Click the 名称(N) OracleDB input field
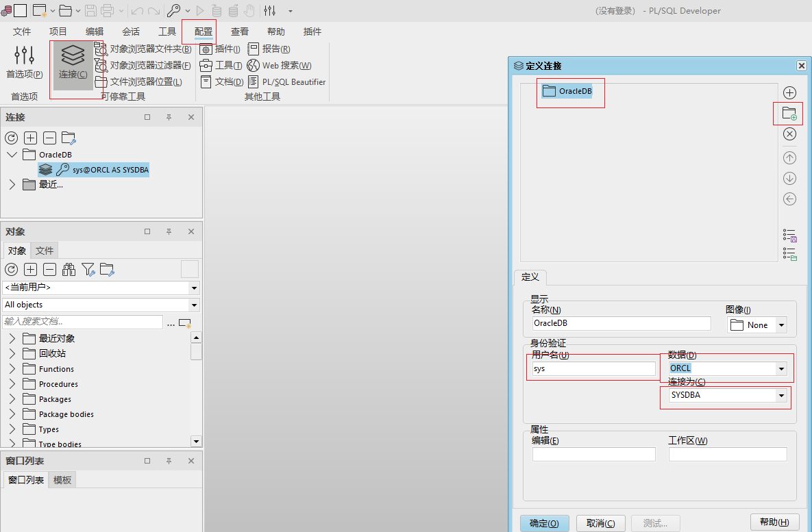Image resolution: width=812 pixels, height=532 pixels. 622,323
